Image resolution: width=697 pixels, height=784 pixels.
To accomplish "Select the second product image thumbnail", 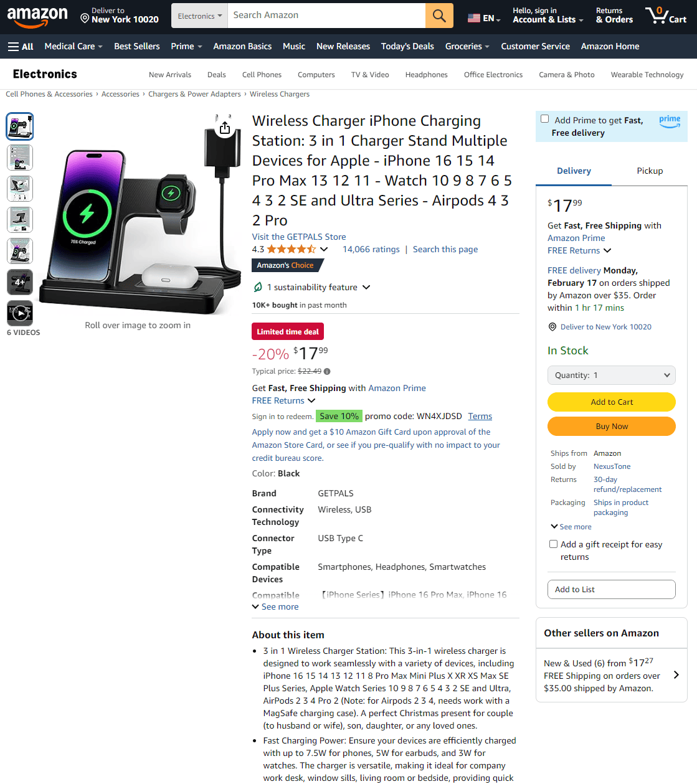I will [x=20, y=158].
